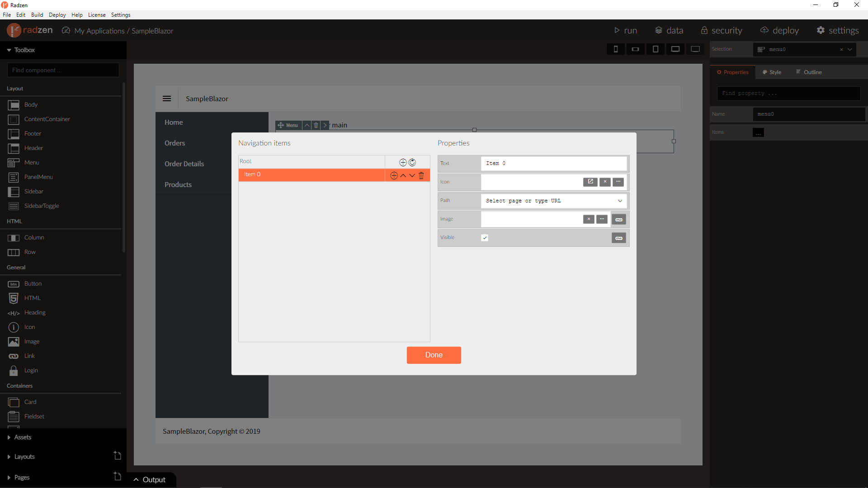
Task: Bind the Visible property via link icon
Action: click(619, 238)
